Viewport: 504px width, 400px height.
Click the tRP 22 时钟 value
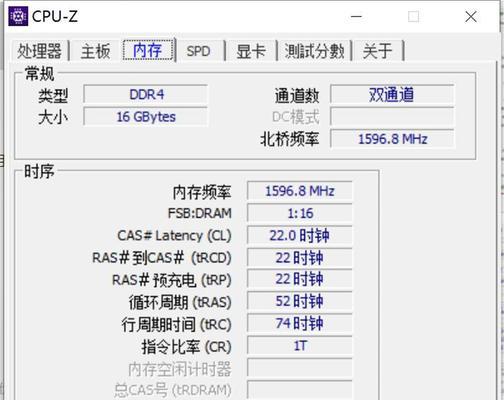point(299,279)
